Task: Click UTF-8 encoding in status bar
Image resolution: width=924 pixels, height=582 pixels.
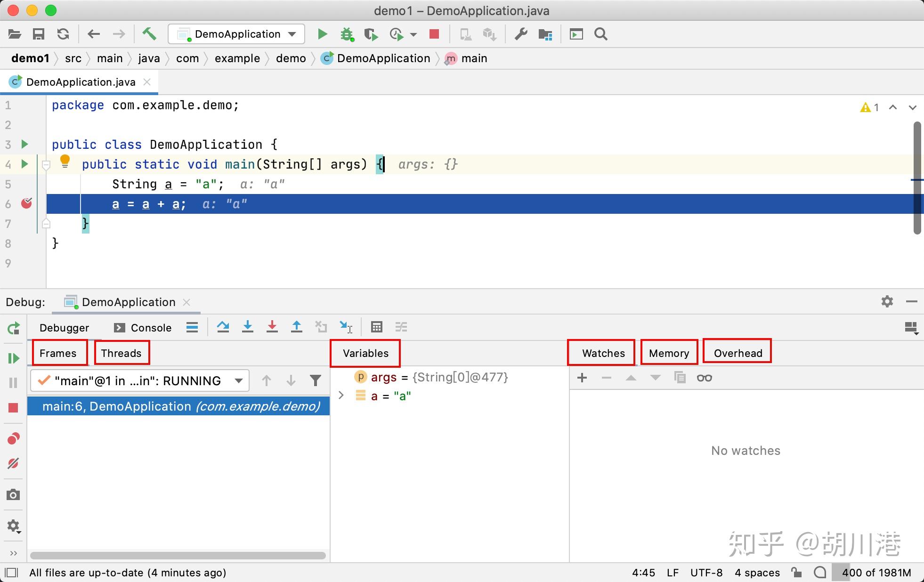Action: coord(706,573)
